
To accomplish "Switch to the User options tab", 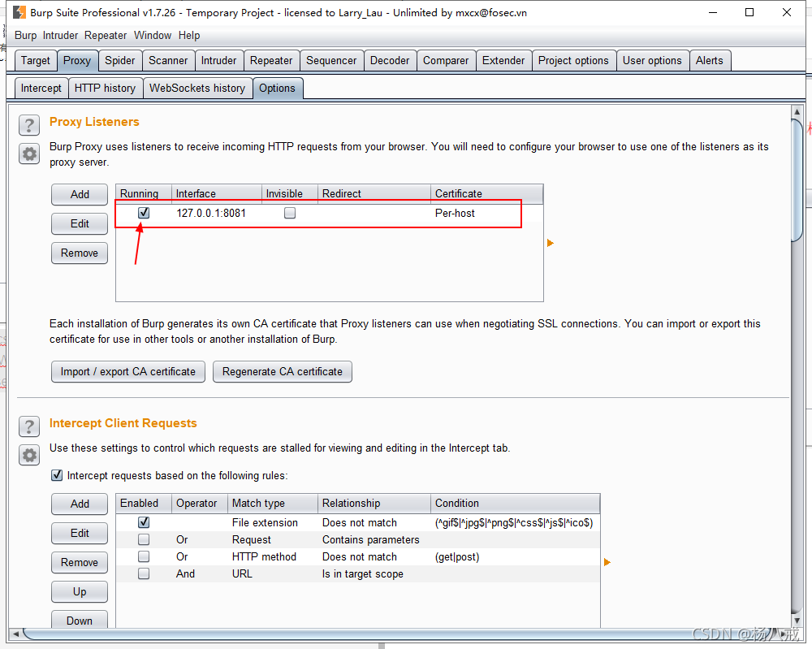I will coord(652,61).
